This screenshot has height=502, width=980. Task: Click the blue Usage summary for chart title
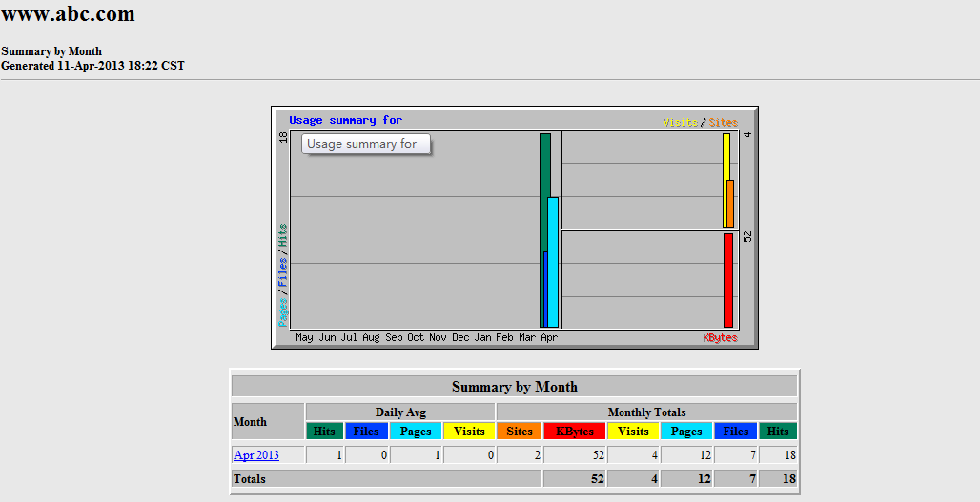tap(346, 120)
